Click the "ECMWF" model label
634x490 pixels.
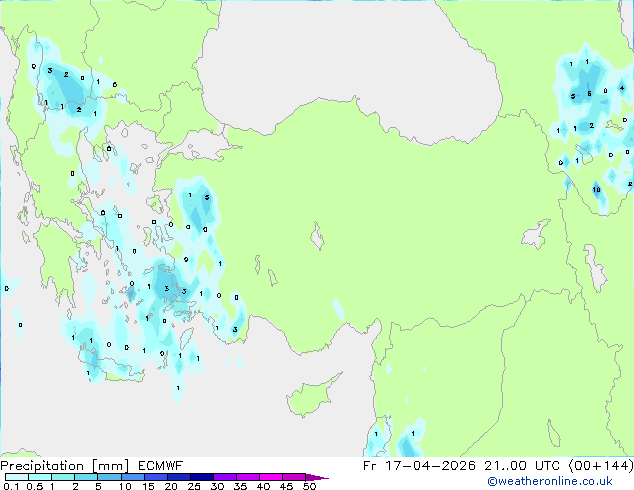pyautogui.click(x=161, y=466)
